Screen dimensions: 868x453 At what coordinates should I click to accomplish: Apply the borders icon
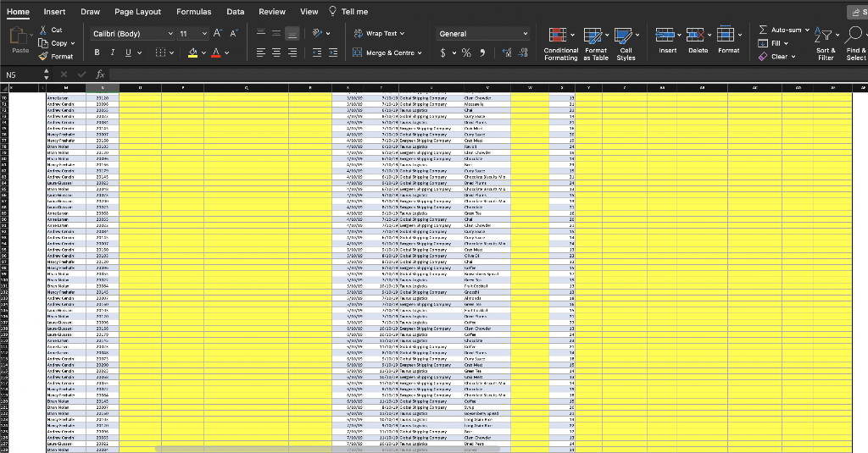[x=160, y=52]
